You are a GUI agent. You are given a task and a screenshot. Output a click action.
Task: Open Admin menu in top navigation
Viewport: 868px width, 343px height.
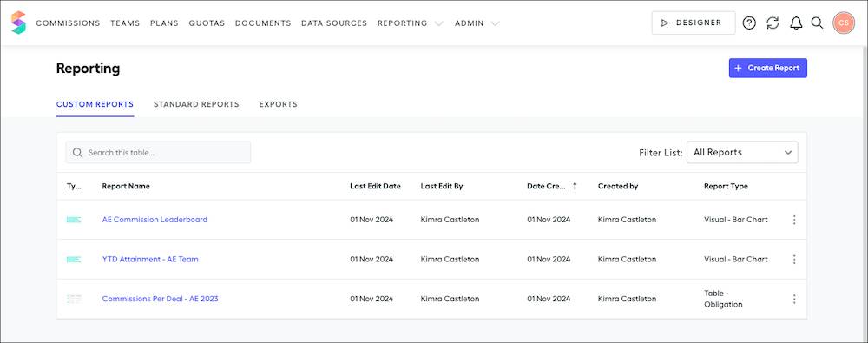click(x=470, y=23)
